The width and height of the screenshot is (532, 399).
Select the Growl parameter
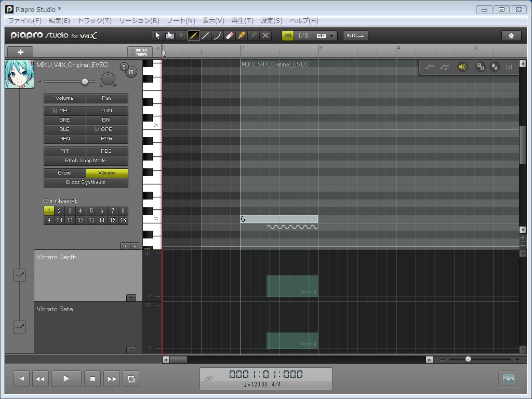(64, 173)
